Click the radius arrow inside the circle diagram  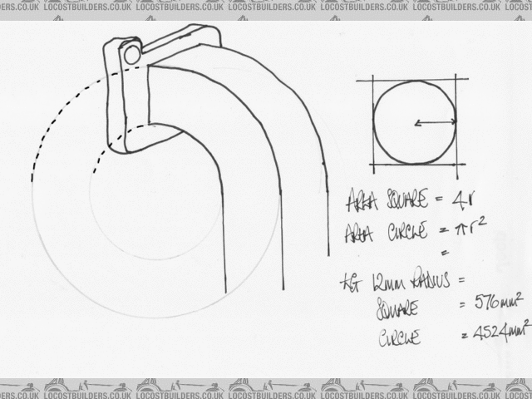coord(436,122)
